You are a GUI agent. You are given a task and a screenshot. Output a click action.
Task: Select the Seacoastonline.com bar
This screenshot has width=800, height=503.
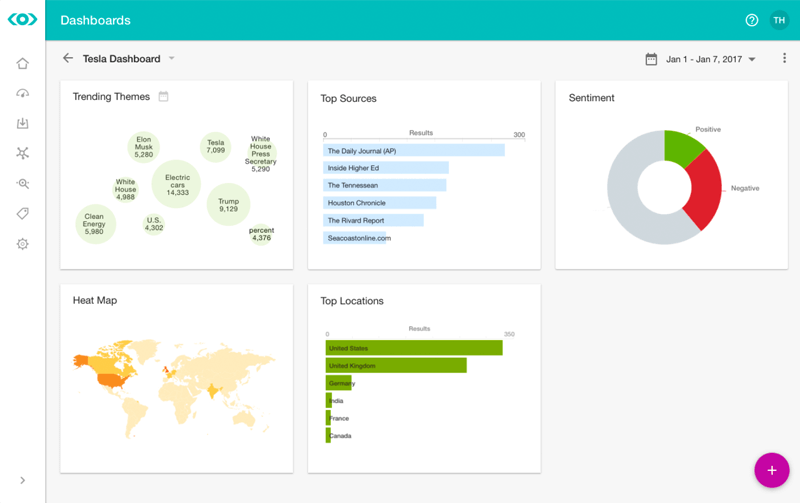click(x=355, y=238)
